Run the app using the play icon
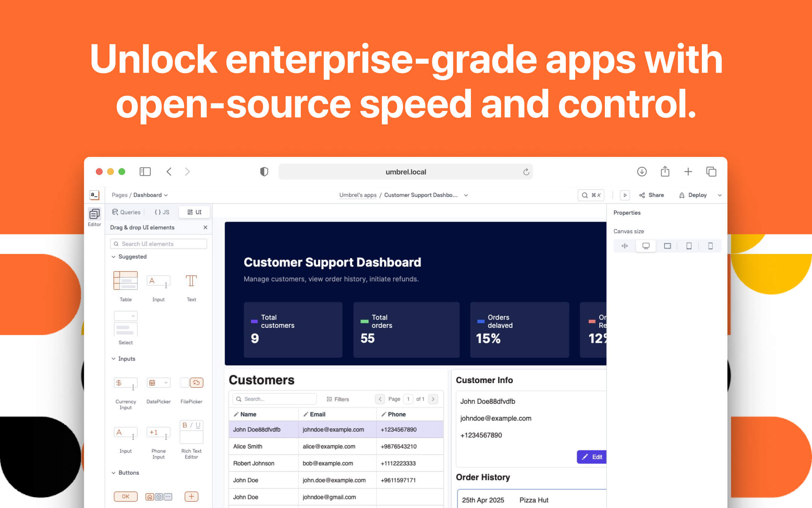The height and width of the screenshot is (508, 812). [x=625, y=195]
